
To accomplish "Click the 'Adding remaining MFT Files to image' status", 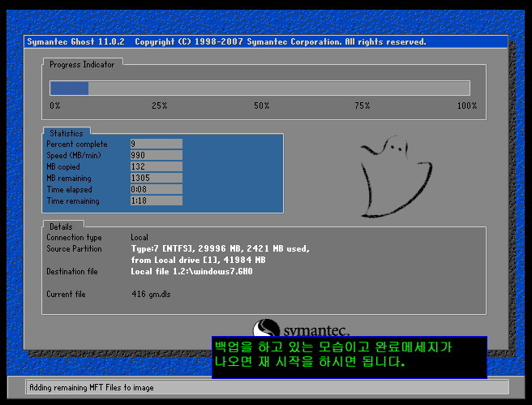I will 92,387.
